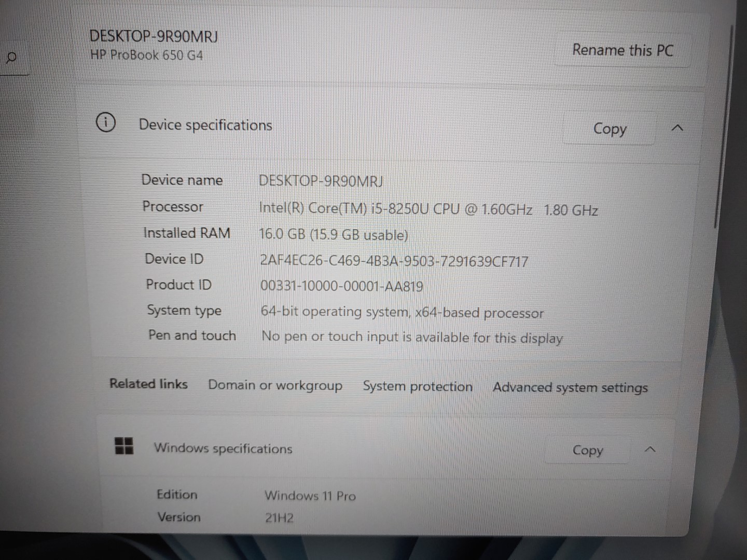Select the 16.0 GB installed RAM value

334,234
